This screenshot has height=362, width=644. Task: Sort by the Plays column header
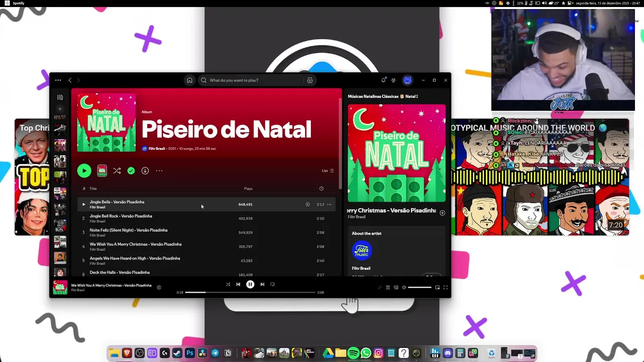[248, 189]
